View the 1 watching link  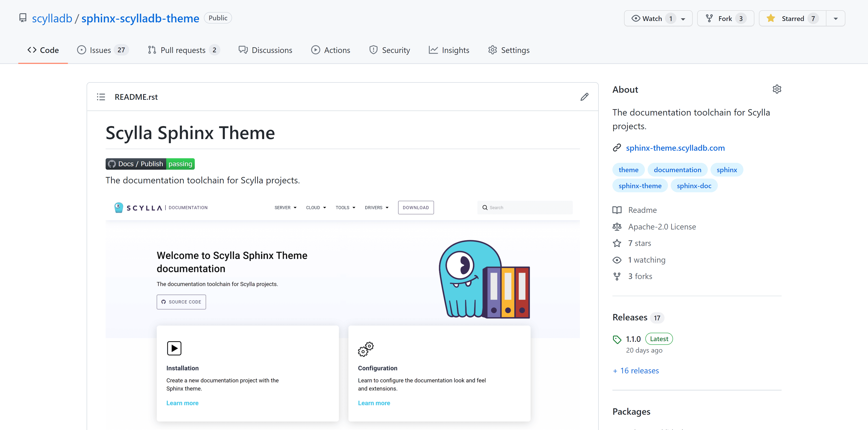point(647,260)
